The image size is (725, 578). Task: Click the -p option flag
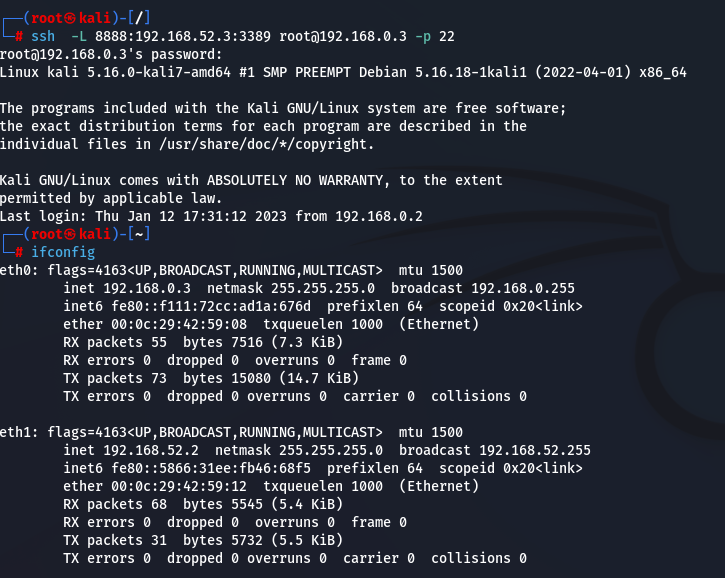(423, 36)
